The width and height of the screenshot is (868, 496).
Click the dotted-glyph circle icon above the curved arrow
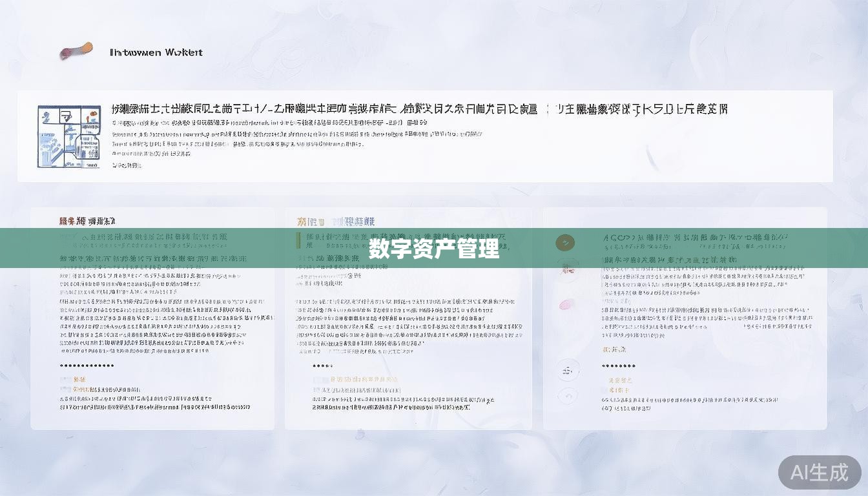(x=567, y=370)
